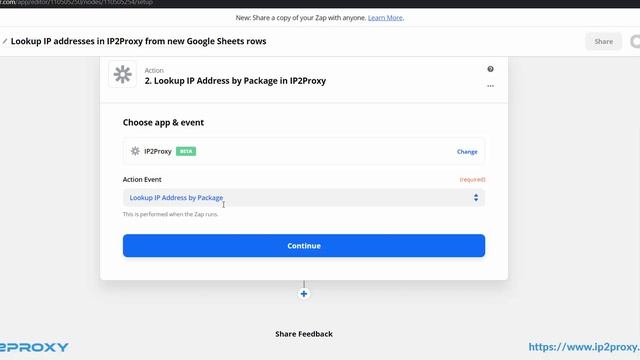Open the three-dot step options menu
This screenshot has width=640, height=360.
coord(490,86)
